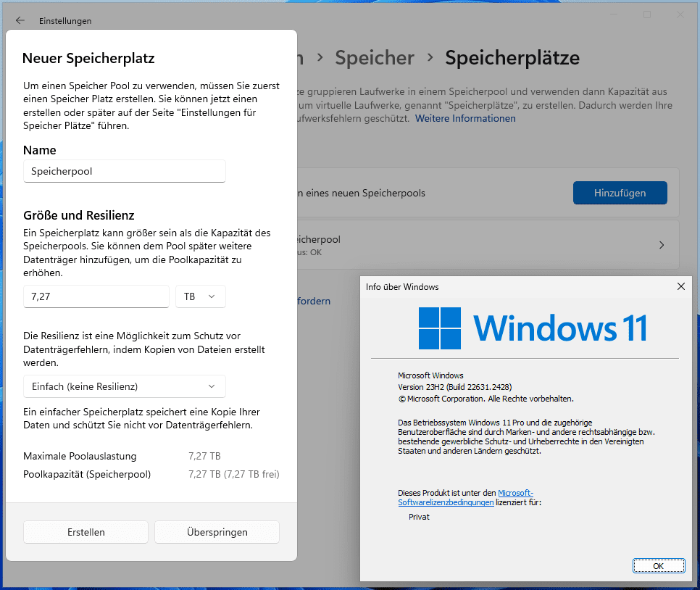
Task: Click the Größe und Resilienz heading
Action: pyautogui.click(x=78, y=215)
